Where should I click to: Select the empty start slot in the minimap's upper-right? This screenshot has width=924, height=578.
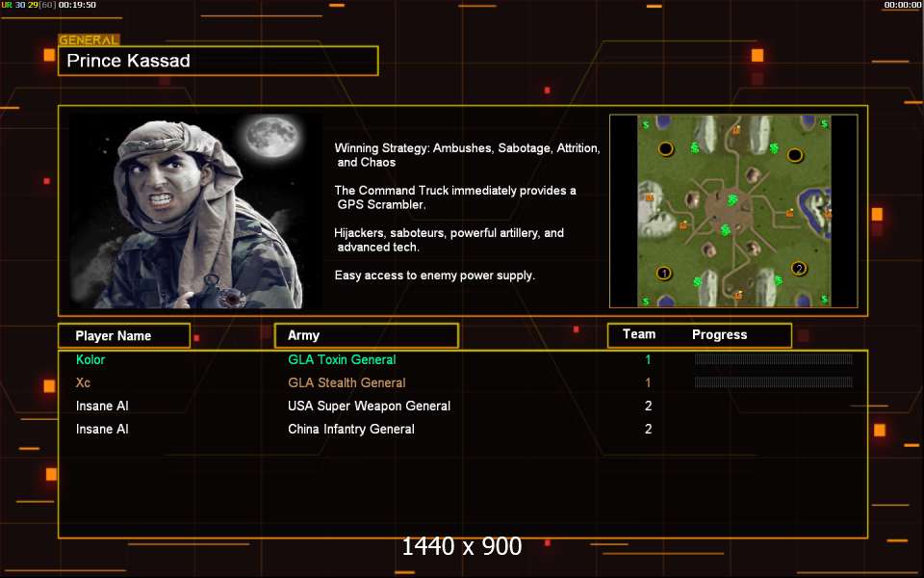[x=795, y=156]
